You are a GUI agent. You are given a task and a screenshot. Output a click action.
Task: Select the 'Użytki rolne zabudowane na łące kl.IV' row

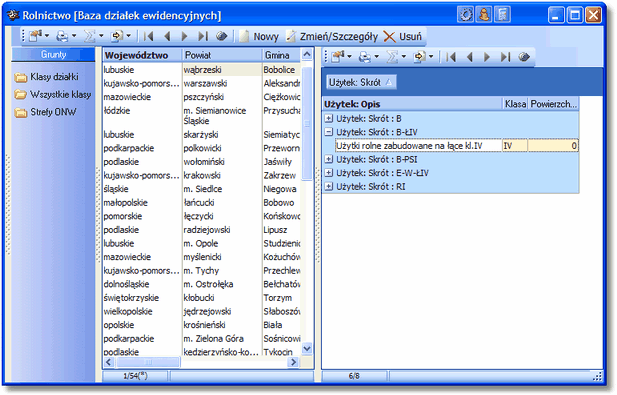pyautogui.click(x=456, y=146)
